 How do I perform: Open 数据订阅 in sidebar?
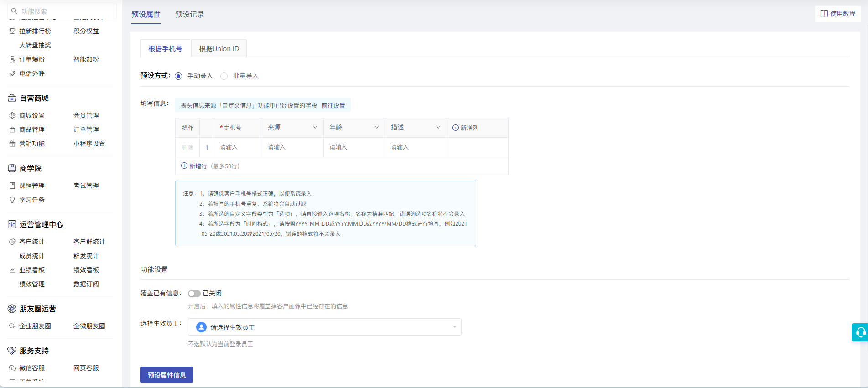[x=86, y=284]
